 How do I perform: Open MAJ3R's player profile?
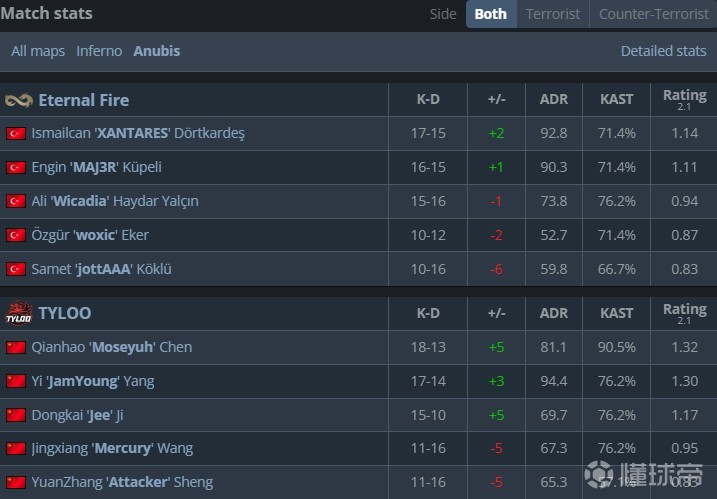pos(96,167)
